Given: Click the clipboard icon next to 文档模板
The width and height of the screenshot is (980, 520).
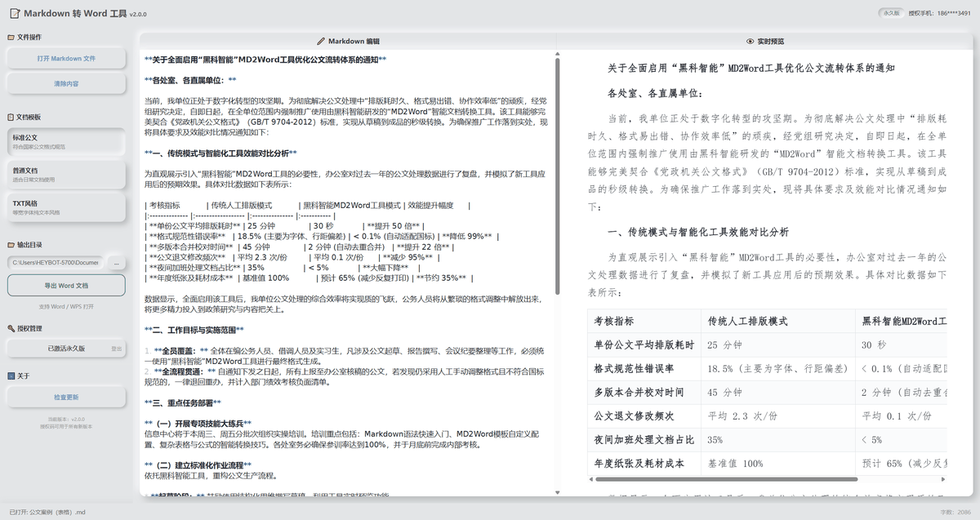Looking at the screenshot, I should [11, 118].
